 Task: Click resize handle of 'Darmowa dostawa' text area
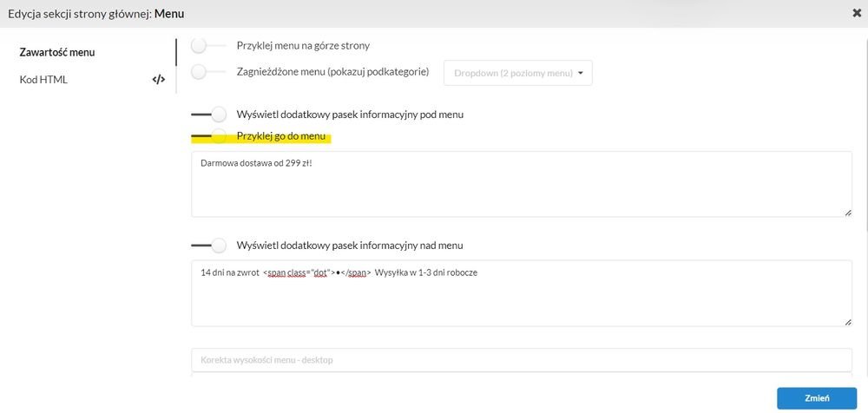pos(848,213)
